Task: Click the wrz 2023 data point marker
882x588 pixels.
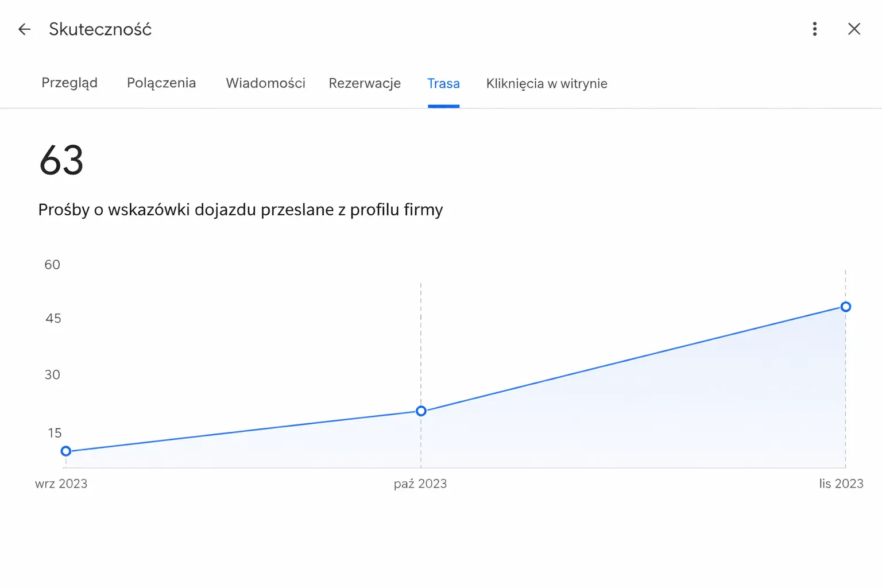Action: coord(66,451)
